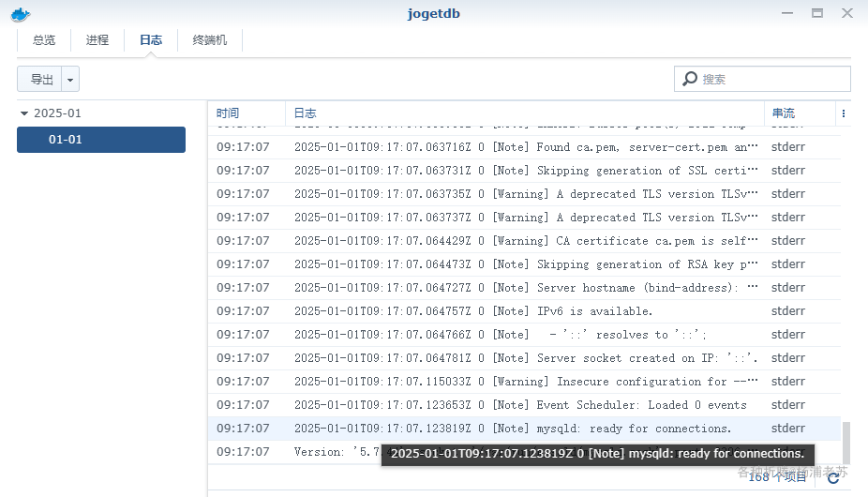Viewport: 868px width, 497px height.
Task: Select 'Server hostname (bind-address)' row
Action: point(524,288)
